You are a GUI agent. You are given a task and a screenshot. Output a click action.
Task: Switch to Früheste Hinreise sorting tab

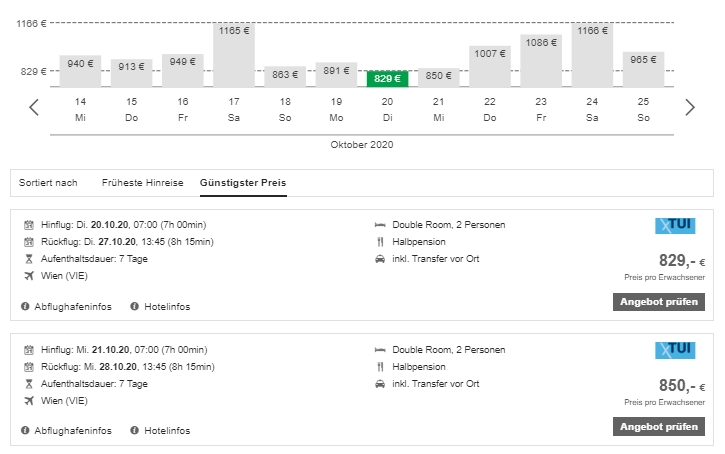[142, 183]
